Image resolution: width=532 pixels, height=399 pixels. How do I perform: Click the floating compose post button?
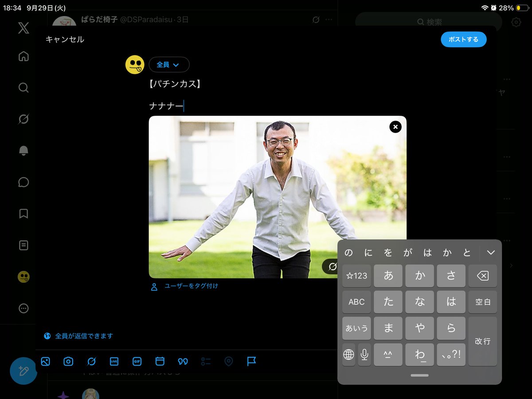[x=23, y=371]
